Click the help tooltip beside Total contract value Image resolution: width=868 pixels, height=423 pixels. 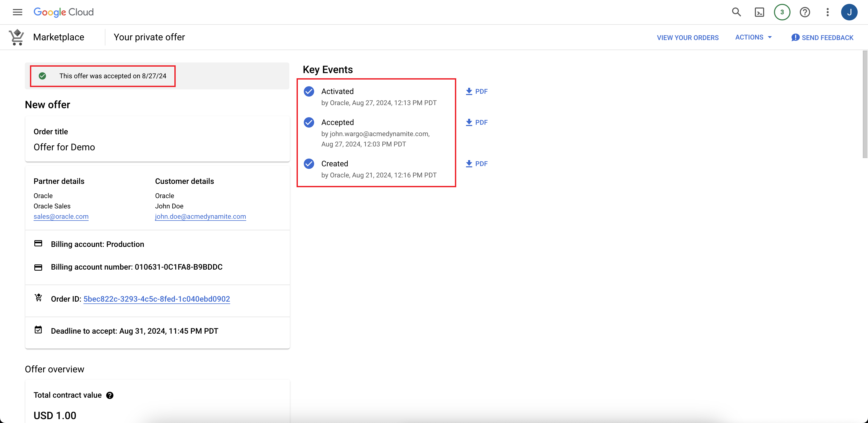[110, 395]
